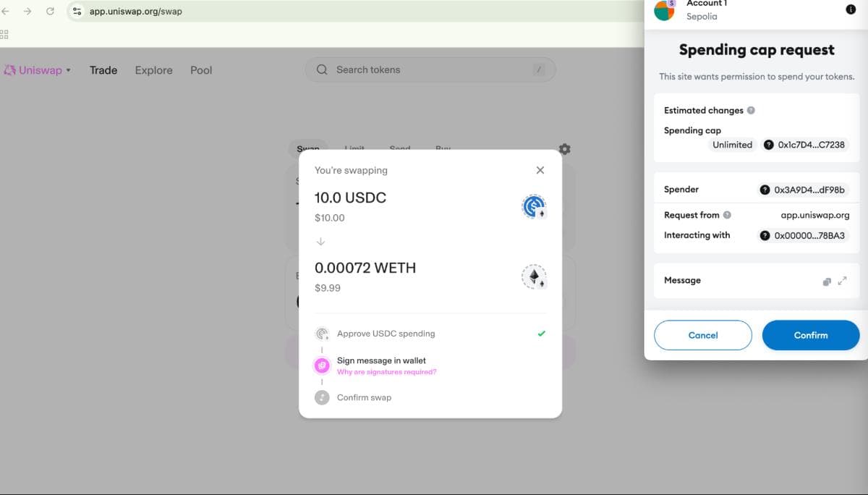Close the You're swapping dialog
This screenshot has width=868, height=495.
(540, 170)
